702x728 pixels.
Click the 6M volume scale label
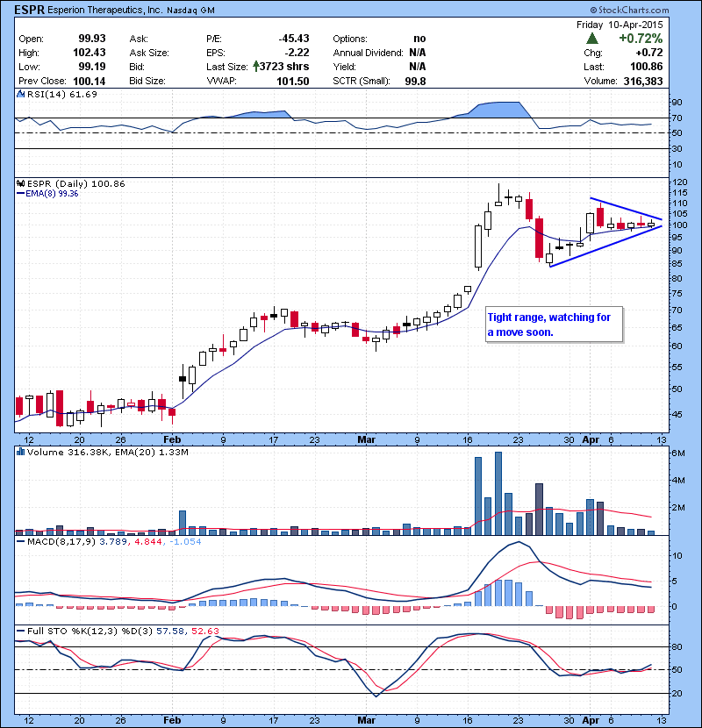click(677, 453)
